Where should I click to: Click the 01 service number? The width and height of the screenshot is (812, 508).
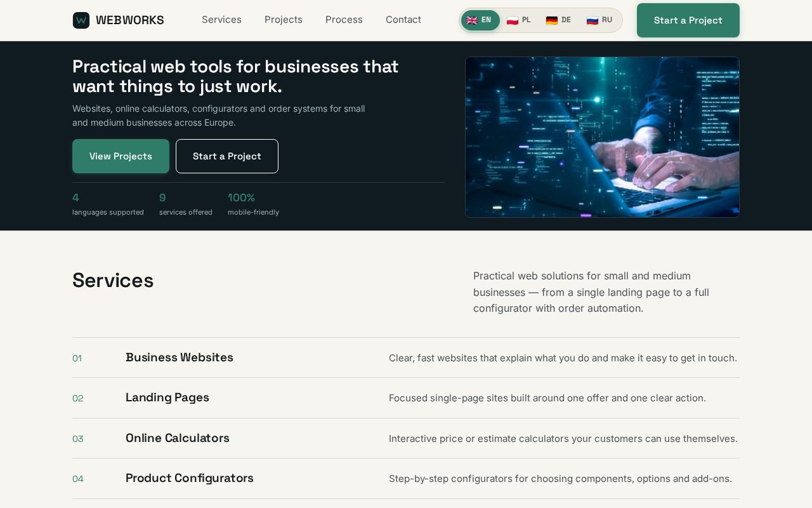pos(77,358)
